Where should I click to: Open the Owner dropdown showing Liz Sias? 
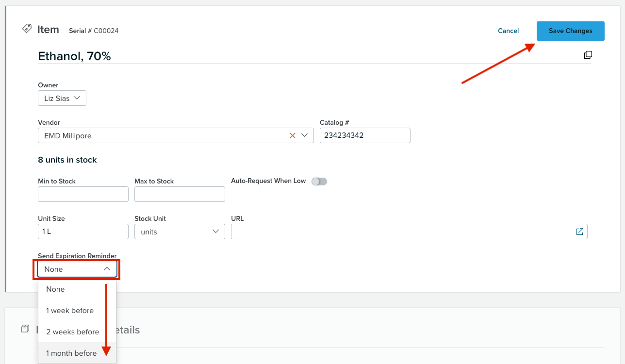click(x=62, y=98)
